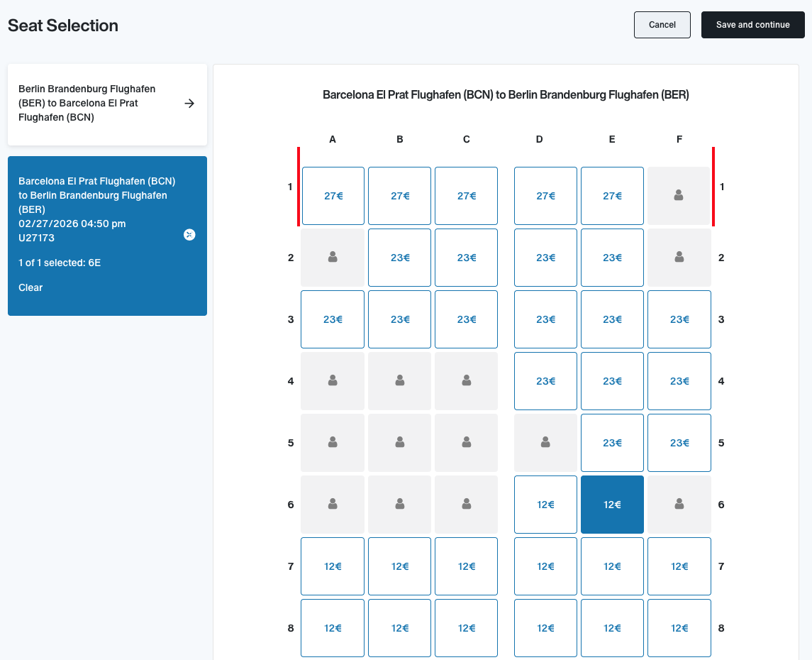Select seat 4F for 23€
The height and width of the screenshot is (660, 812).
click(x=679, y=381)
